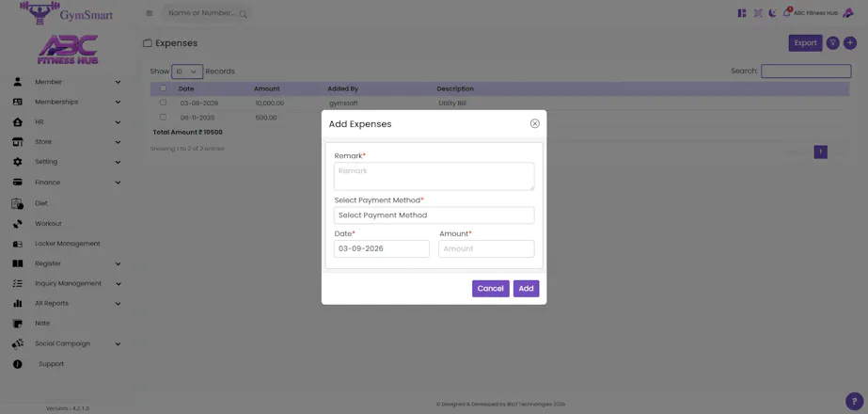
Task: Open the Support menu item
Action: point(51,364)
